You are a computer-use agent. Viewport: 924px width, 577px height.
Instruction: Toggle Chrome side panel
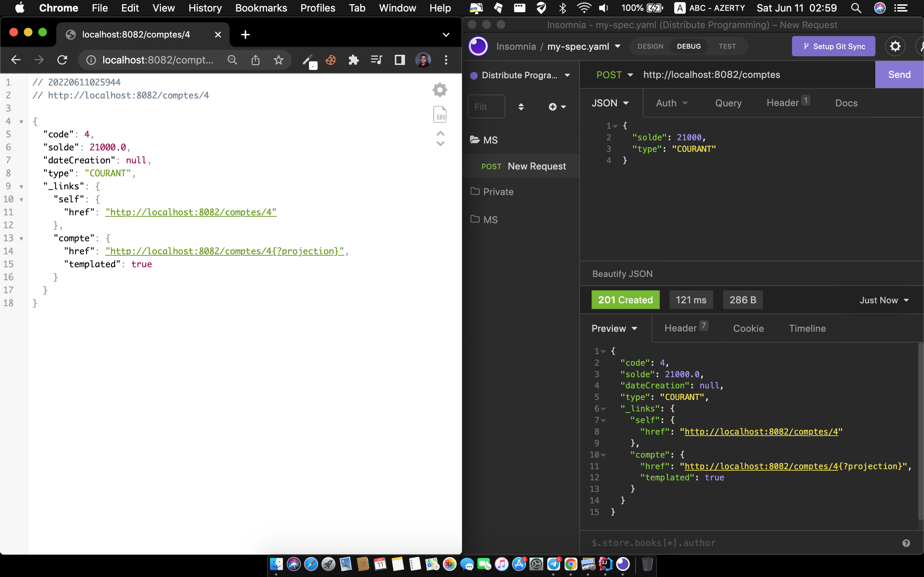coord(400,60)
